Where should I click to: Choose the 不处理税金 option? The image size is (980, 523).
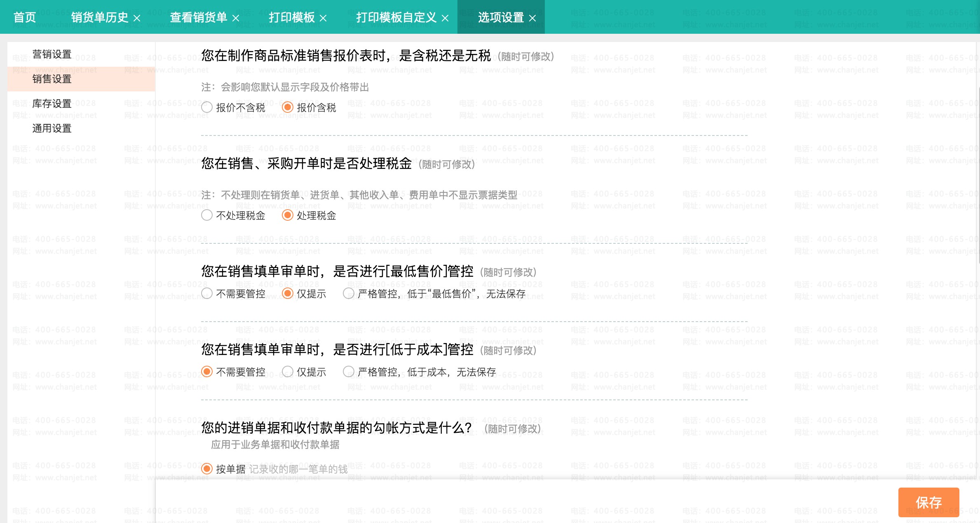click(x=207, y=215)
